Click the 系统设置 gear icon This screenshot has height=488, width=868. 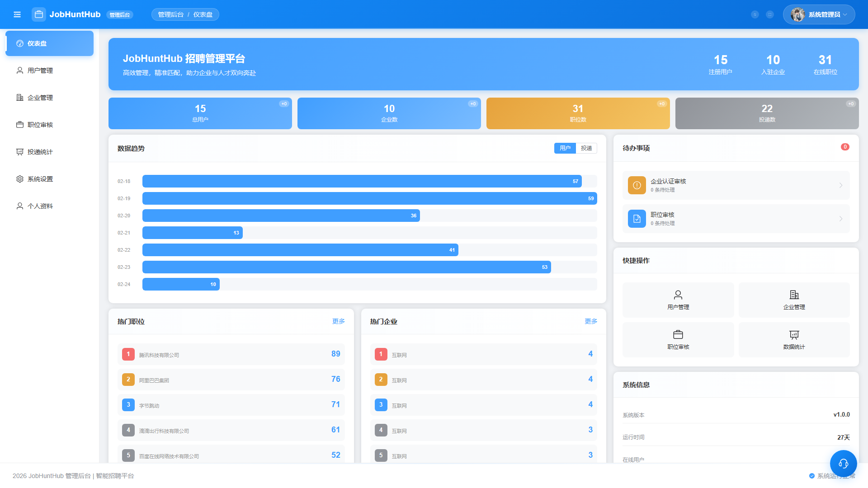point(20,179)
